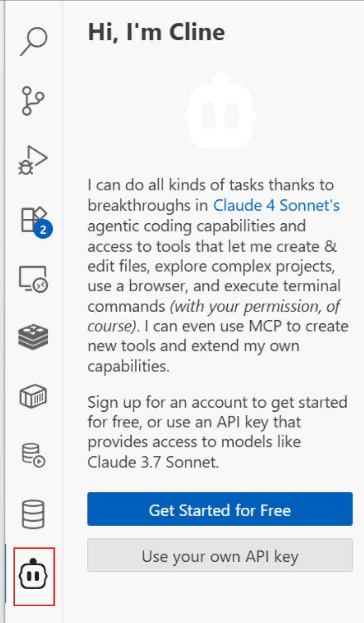Click the Hi, I'm Cline heading
364x623 pixels.
pos(156,32)
